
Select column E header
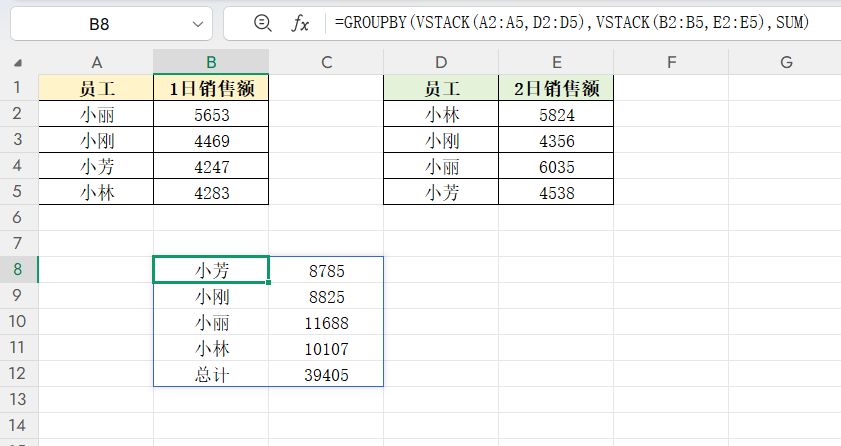[556, 62]
